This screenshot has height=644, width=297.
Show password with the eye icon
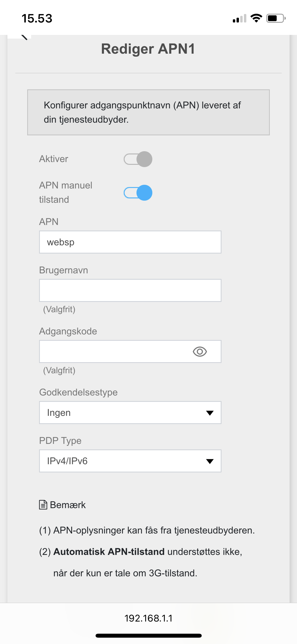[200, 352]
